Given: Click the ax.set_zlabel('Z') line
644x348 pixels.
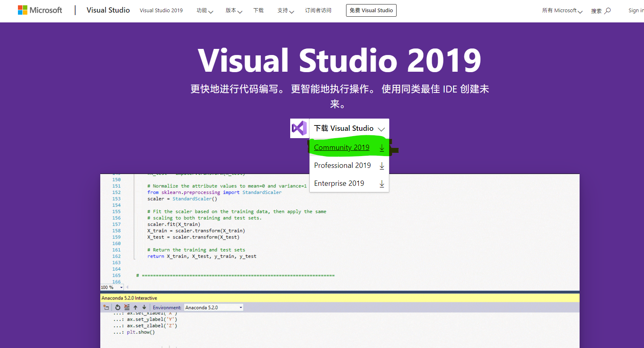Looking at the screenshot, I should pos(152,326).
